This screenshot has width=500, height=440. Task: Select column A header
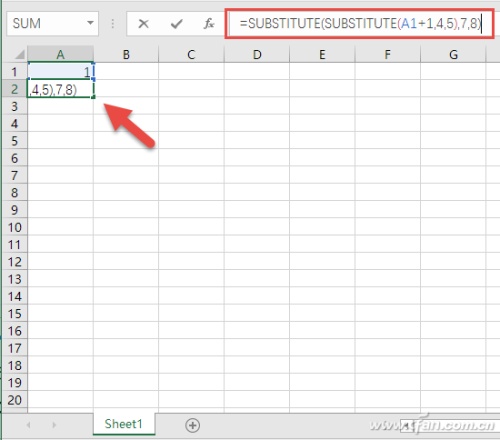pos(60,54)
